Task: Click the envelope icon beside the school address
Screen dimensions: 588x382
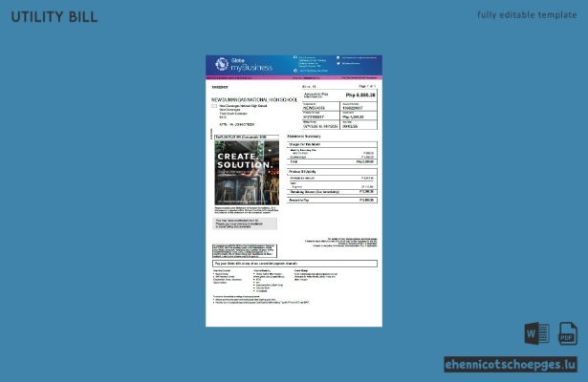Action: pyautogui.click(x=214, y=106)
